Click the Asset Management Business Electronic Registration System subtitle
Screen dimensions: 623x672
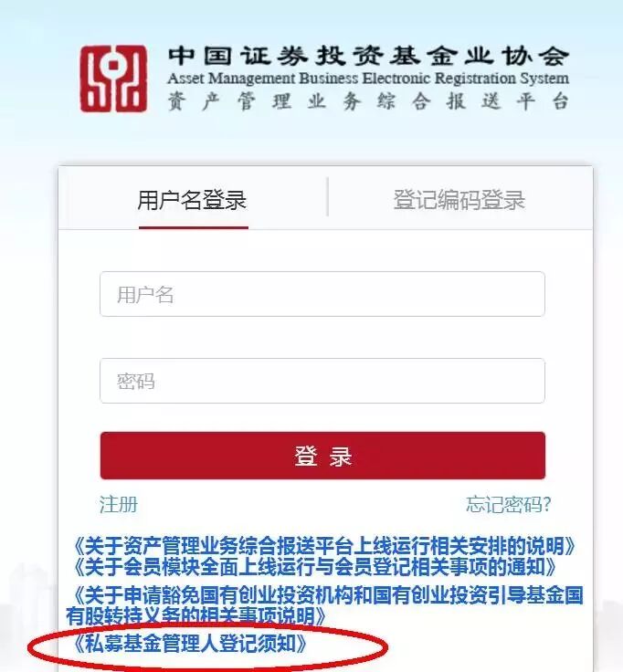(x=368, y=79)
